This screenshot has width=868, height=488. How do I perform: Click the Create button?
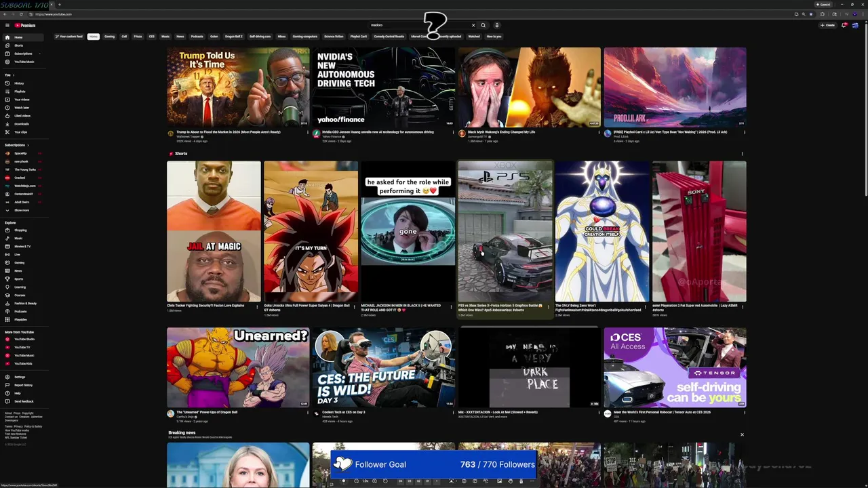[x=827, y=25]
